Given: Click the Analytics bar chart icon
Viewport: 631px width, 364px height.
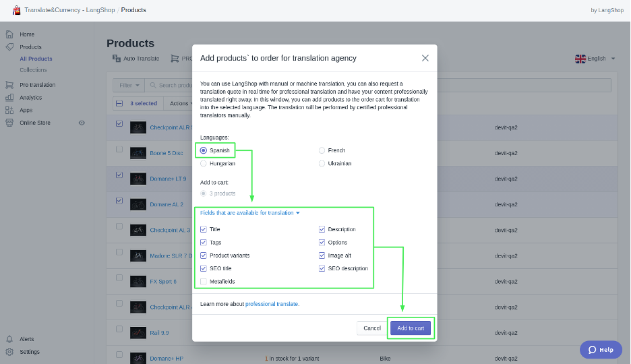Looking at the screenshot, I should point(9,97).
